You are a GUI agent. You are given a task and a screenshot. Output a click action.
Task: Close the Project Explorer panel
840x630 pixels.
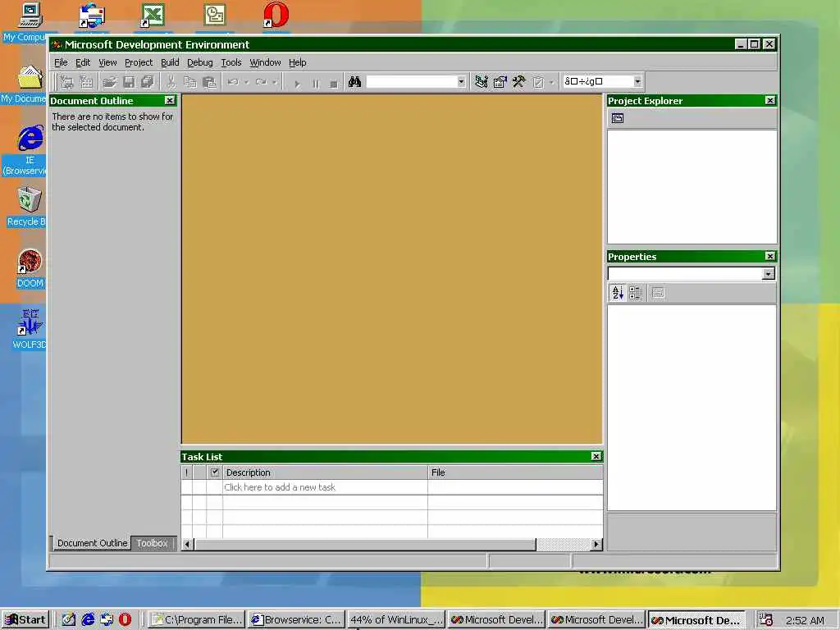pyautogui.click(x=769, y=101)
